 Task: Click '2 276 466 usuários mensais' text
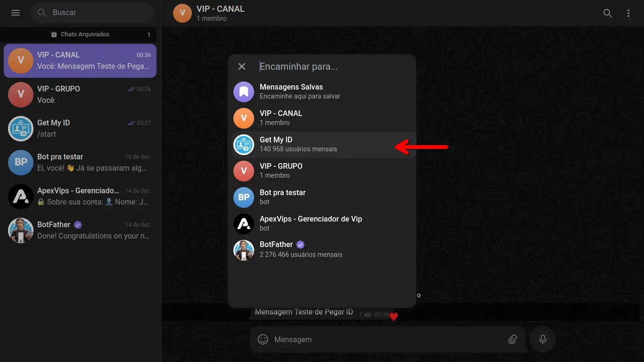(301, 255)
